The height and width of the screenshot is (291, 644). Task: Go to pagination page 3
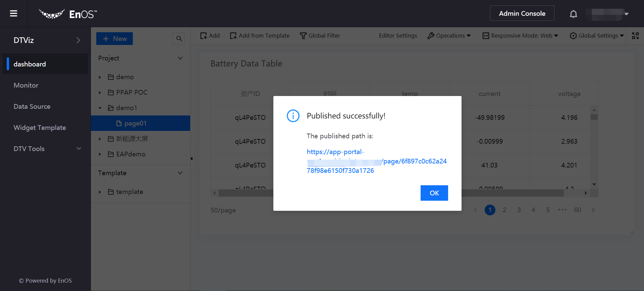point(519,210)
